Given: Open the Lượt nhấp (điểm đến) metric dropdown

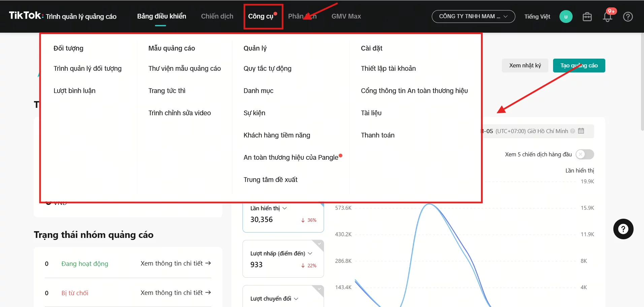Looking at the screenshot, I should point(310,253).
